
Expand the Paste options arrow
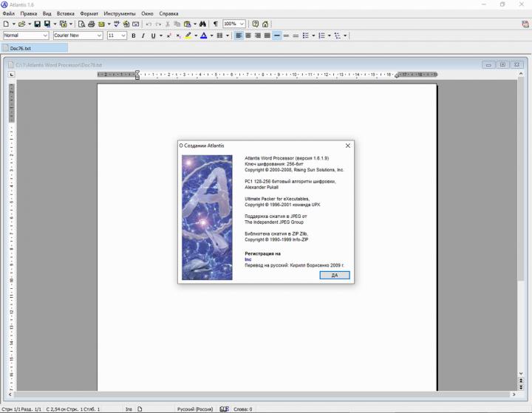[195, 24]
